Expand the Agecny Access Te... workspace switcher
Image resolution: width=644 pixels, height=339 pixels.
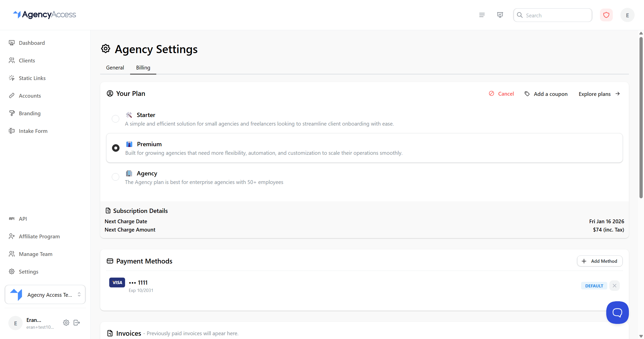[x=45, y=294]
